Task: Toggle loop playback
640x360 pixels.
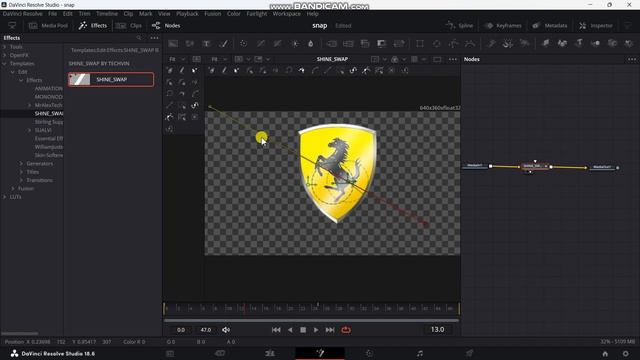Action: [x=346, y=330]
